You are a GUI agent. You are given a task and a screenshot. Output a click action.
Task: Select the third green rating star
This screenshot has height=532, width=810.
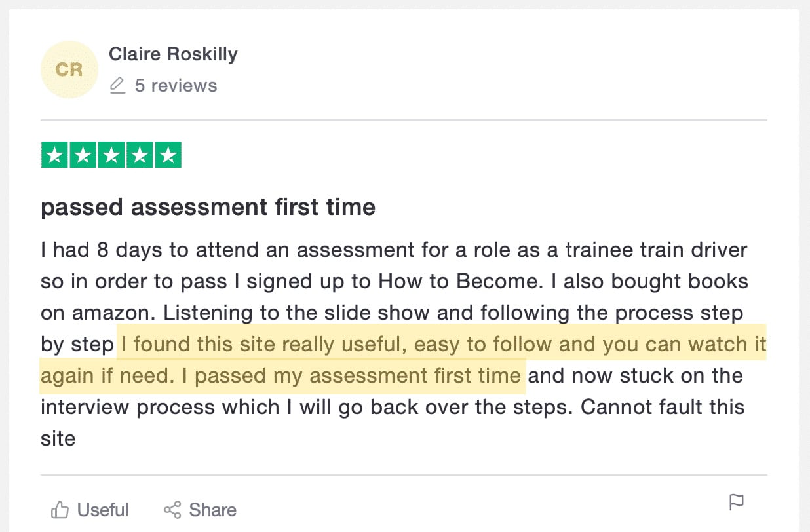(x=111, y=155)
